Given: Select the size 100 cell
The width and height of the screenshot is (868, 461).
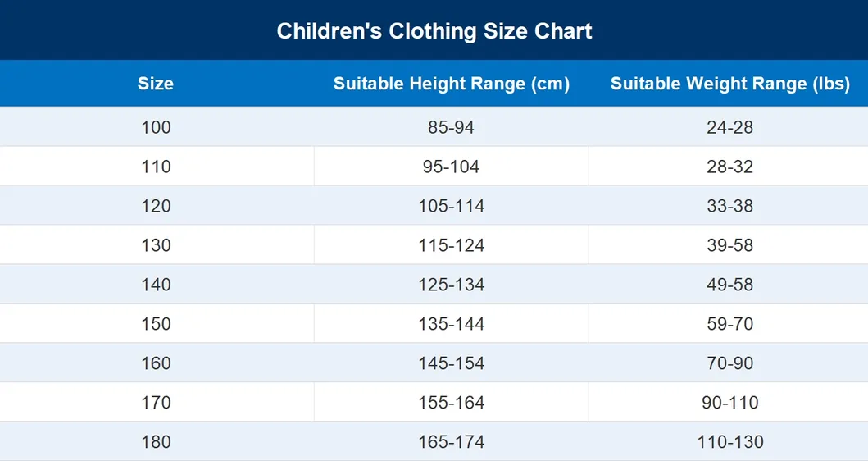Looking at the screenshot, I should [x=156, y=127].
